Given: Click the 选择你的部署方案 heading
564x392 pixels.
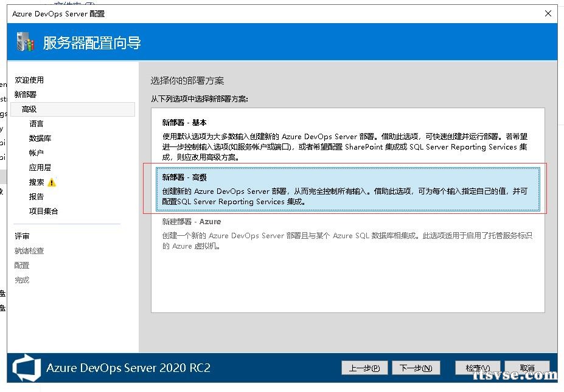Looking at the screenshot, I should (187, 81).
